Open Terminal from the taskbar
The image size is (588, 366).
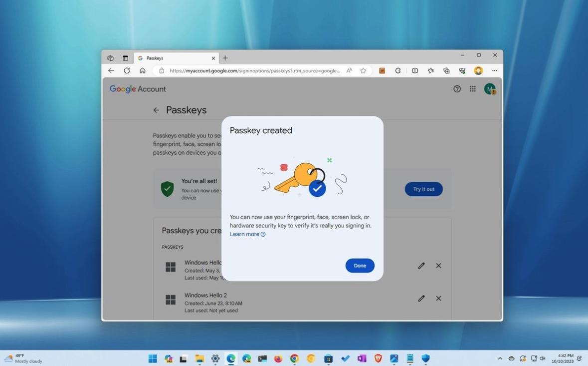pyautogui.click(x=262, y=359)
